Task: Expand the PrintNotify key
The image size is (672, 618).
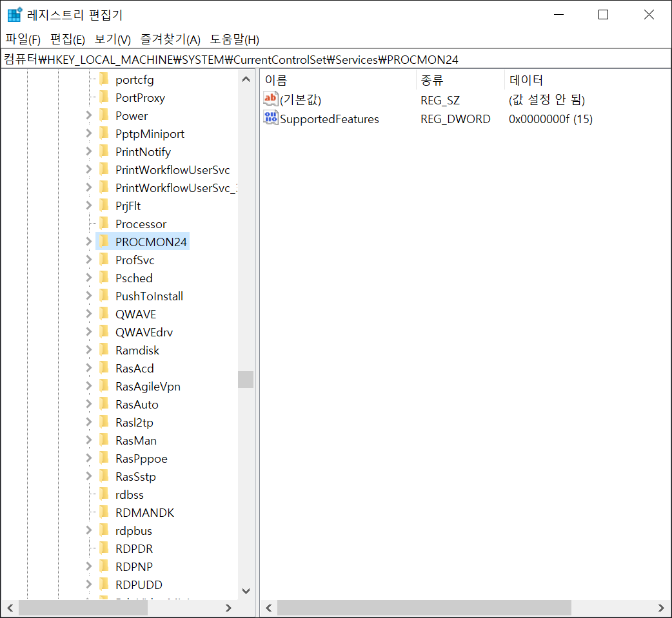Action: (89, 151)
